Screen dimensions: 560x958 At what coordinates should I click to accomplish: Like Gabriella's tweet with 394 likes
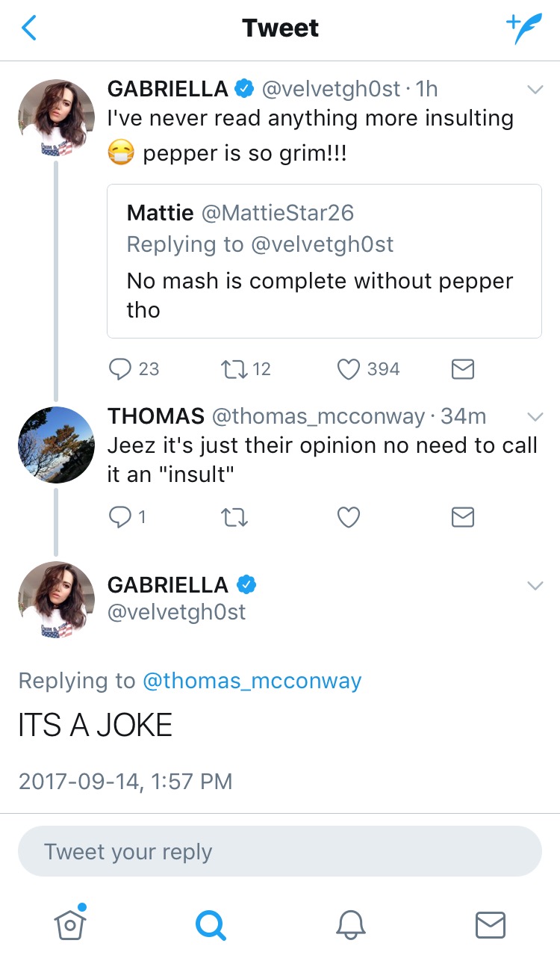pyautogui.click(x=349, y=369)
